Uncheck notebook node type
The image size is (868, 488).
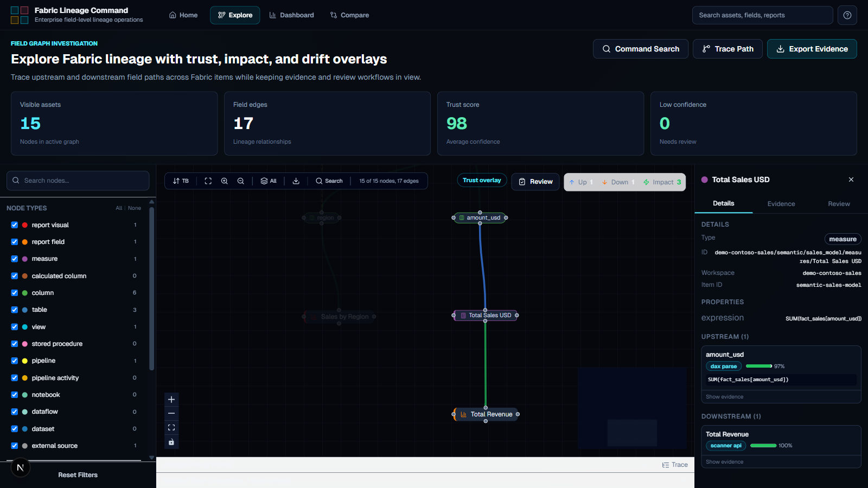(x=15, y=395)
